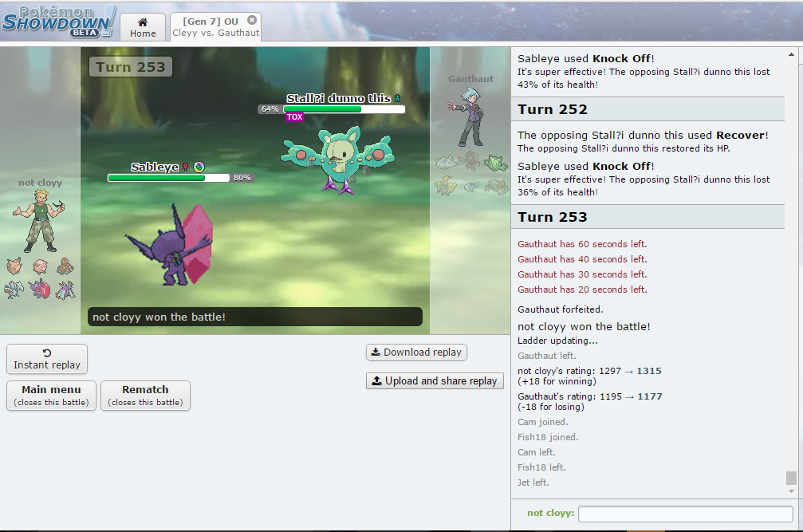Click Gauthaut's rating 1195 → 1177 line
The height and width of the screenshot is (532, 803).
pyautogui.click(x=590, y=401)
